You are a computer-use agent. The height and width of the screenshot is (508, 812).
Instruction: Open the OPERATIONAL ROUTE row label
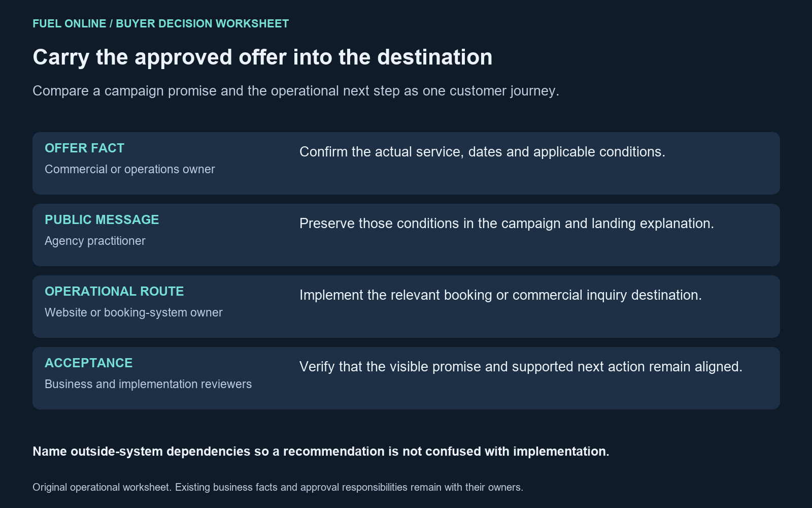[x=114, y=291]
